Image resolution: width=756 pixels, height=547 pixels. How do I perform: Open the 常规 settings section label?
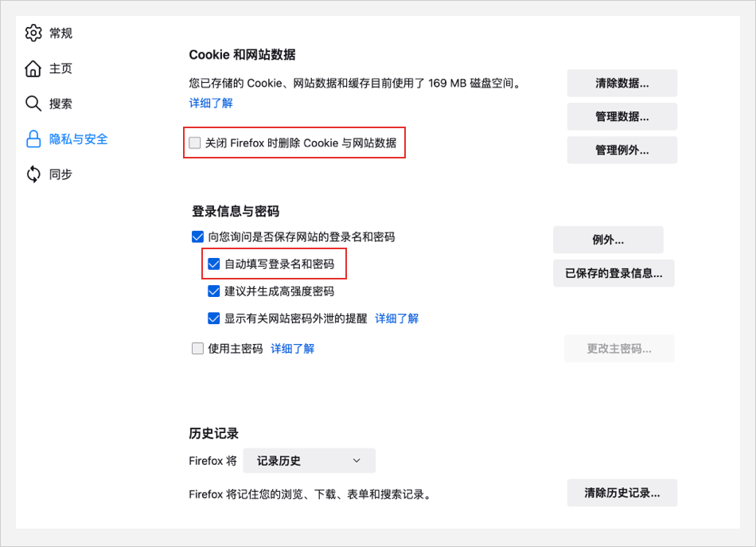pyautogui.click(x=60, y=33)
